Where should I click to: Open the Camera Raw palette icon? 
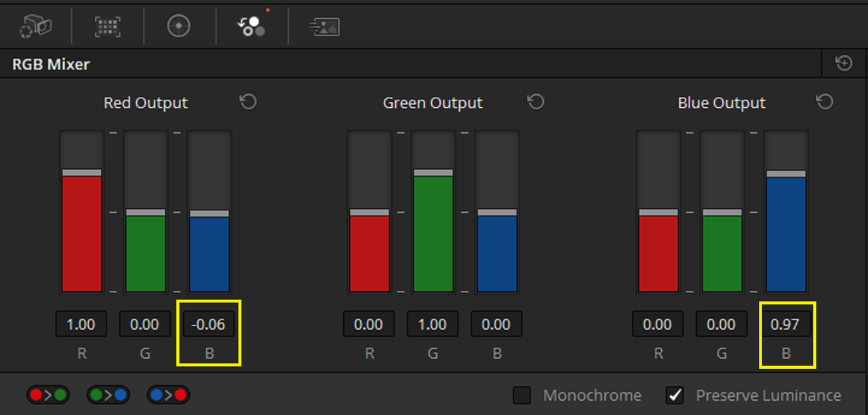pos(35,26)
